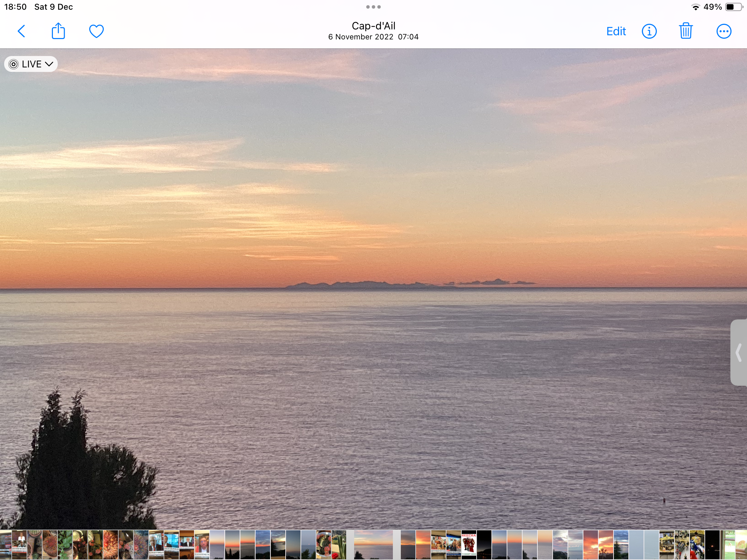This screenshot has width=747, height=560.
Task: Tap the Edit button
Action: pyautogui.click(x=616, y=31)
